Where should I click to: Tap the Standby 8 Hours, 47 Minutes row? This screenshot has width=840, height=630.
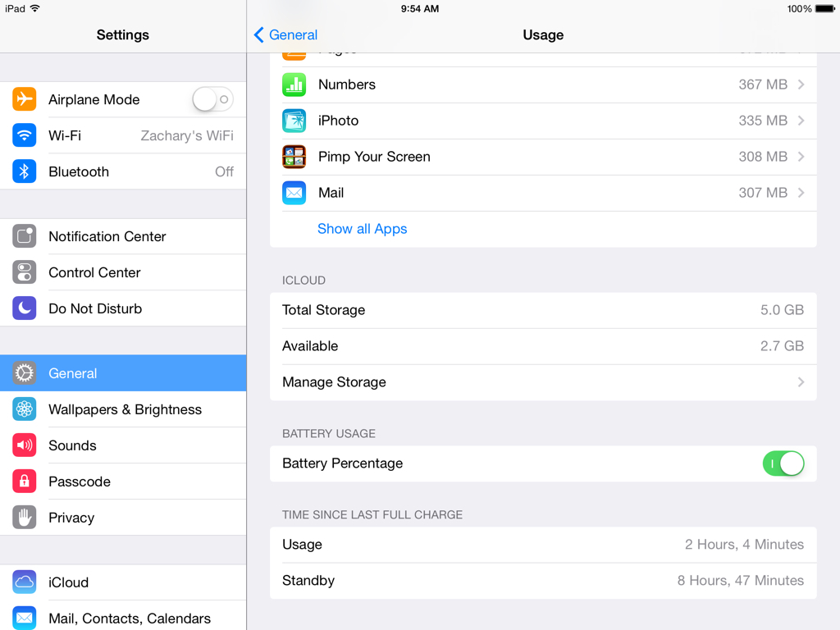coord(543,580)
